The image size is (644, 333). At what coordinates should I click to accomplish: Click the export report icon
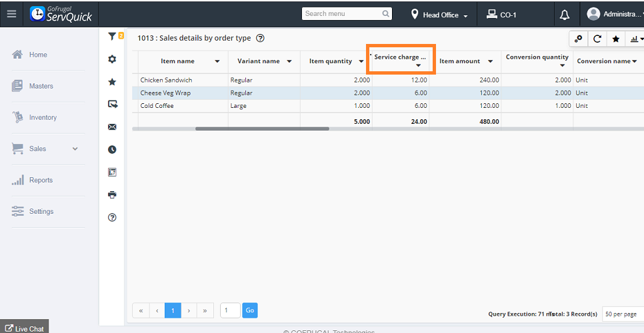pyautogui.click(x=113, y=104)
